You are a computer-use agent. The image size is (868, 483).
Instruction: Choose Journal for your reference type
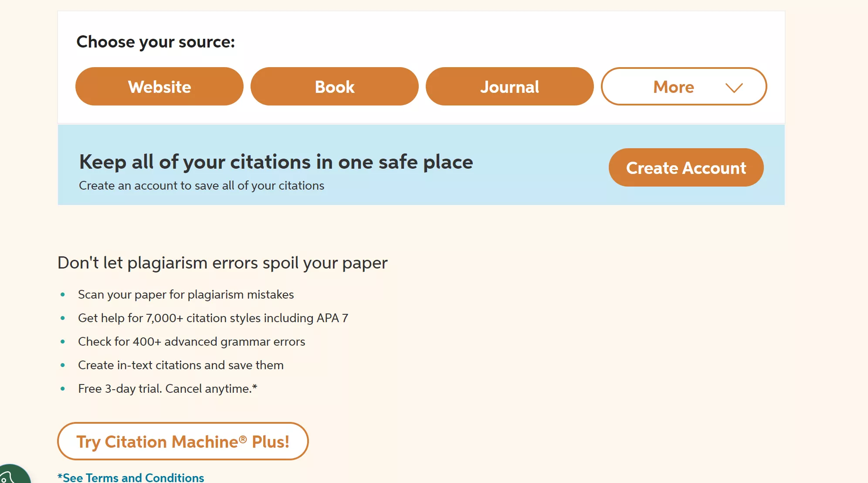coord(509,86)
